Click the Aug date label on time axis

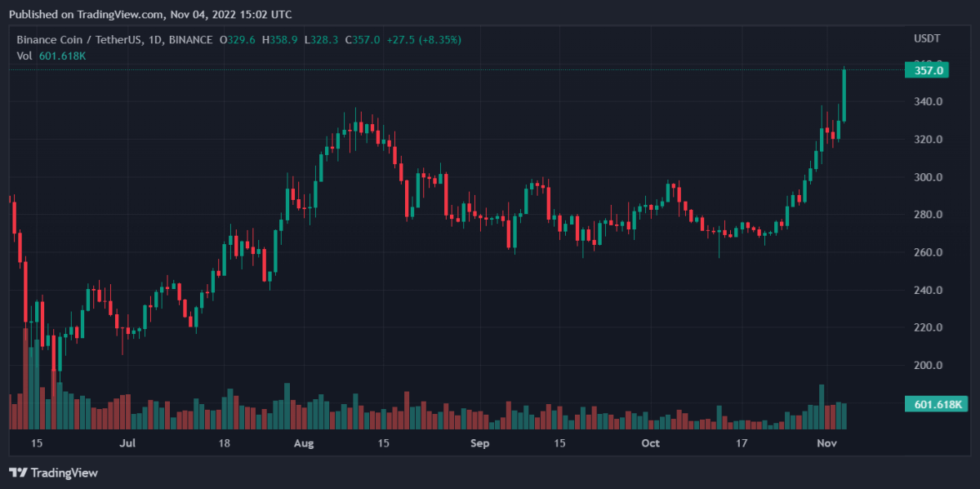pyautogui.click(x=303, y=444)
